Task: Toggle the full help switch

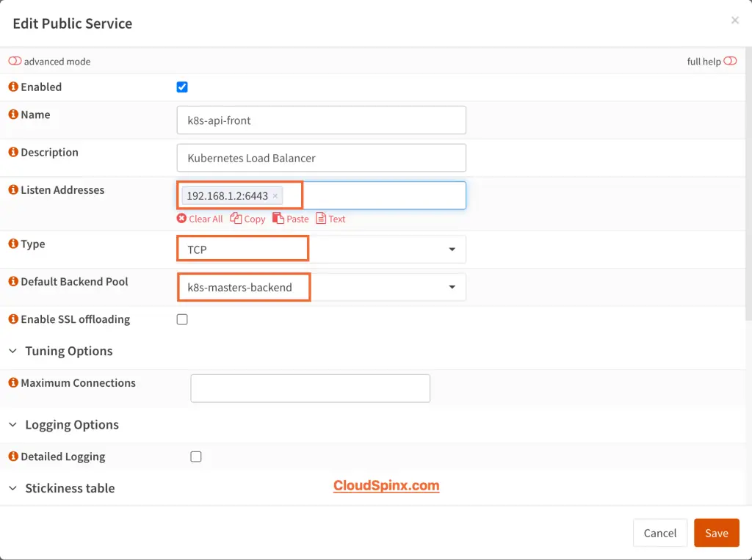Action: point(731,62)
